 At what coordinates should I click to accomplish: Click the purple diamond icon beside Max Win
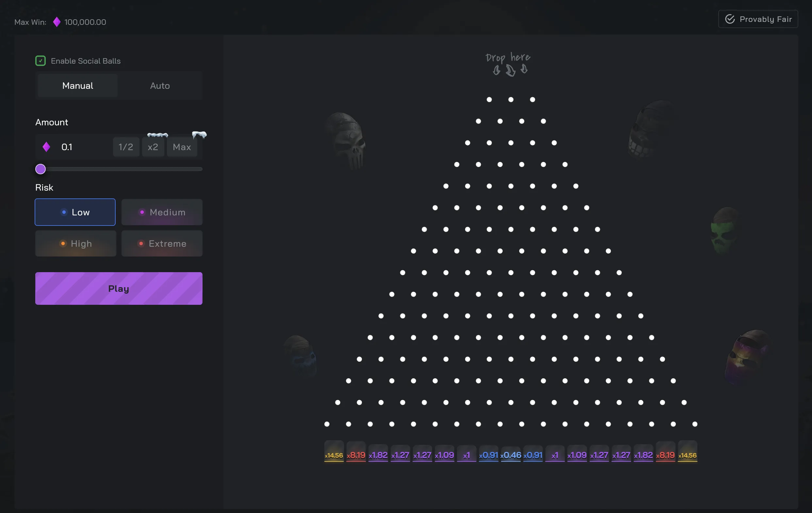pyautogui.click(x=57, y=22)
